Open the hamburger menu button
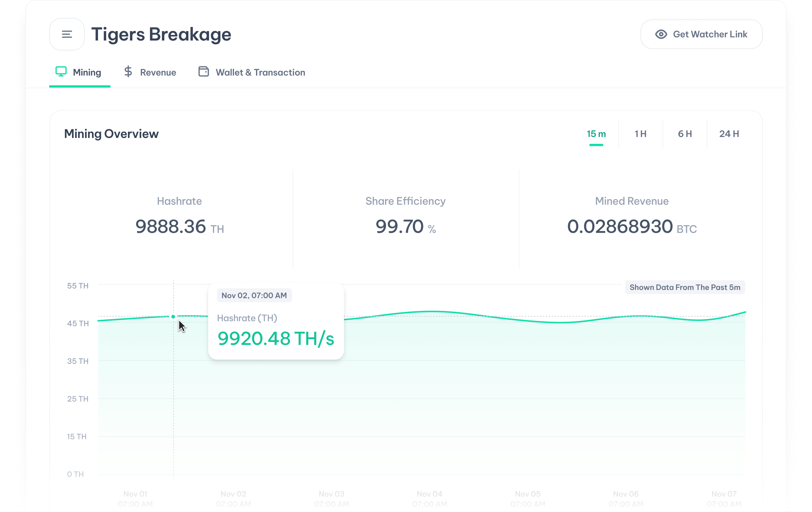This screenshot has width=812, height=512. click(x=67, y=34)
